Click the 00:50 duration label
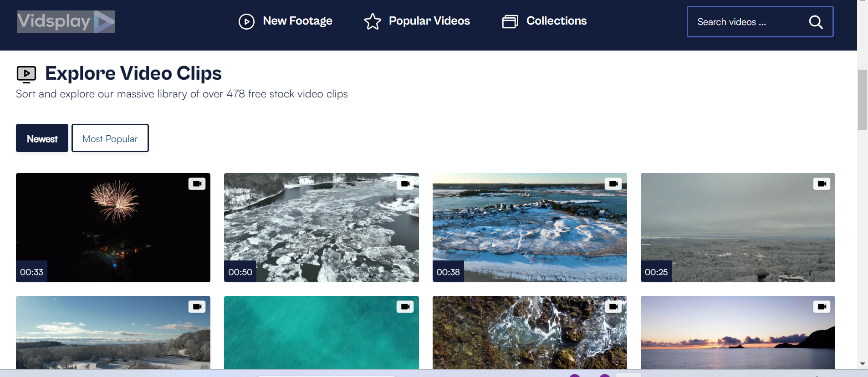This screenshot has height=377, width=868. 240,272
